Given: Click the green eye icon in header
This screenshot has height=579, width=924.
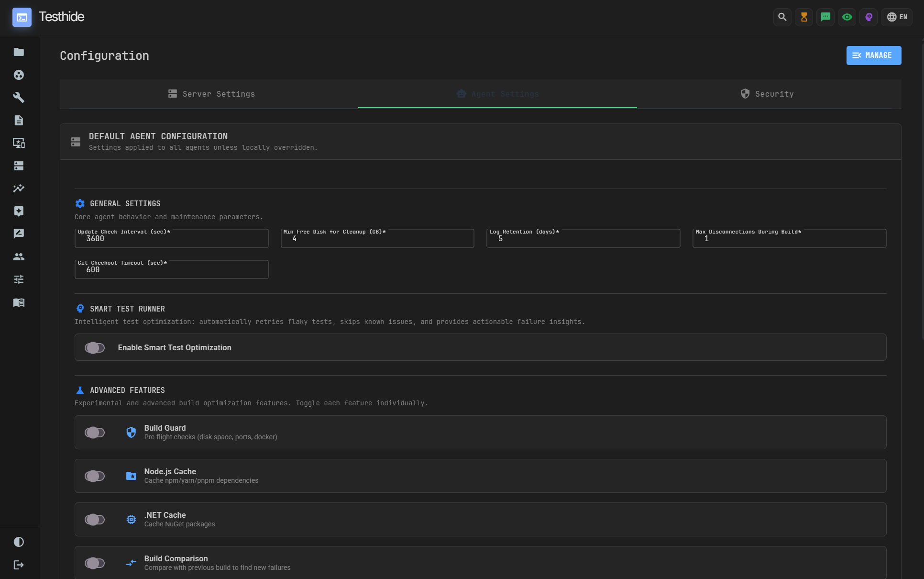Looking at the screenshot, I should 847,17.
